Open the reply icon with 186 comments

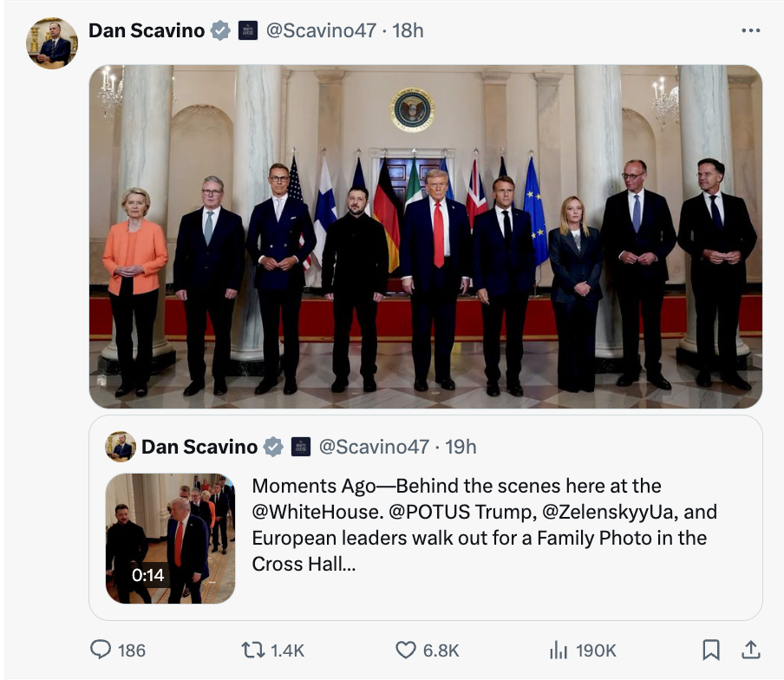pos(102,649)
